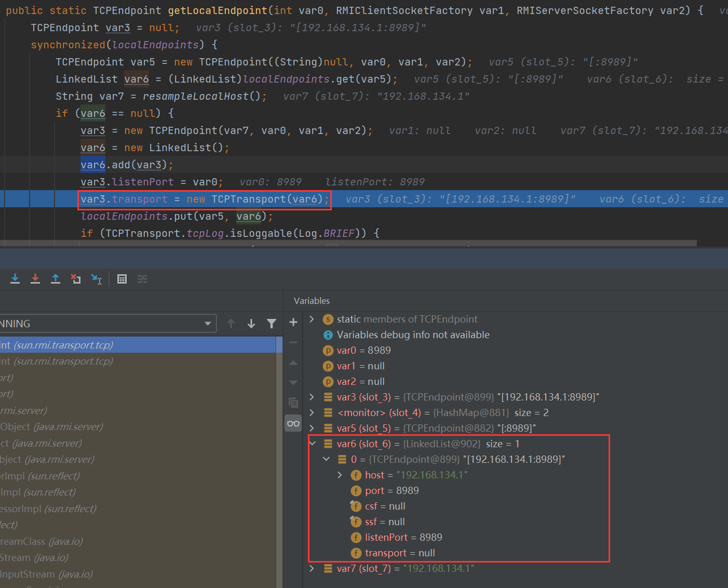Click the var6.add(var3) code line
Screen dimensions: 728x588
[127, 165]
